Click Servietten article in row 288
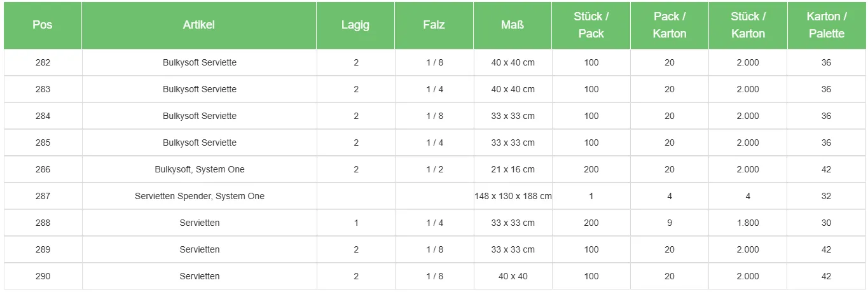This screenshot has width=868, height=292. point(199,223)
